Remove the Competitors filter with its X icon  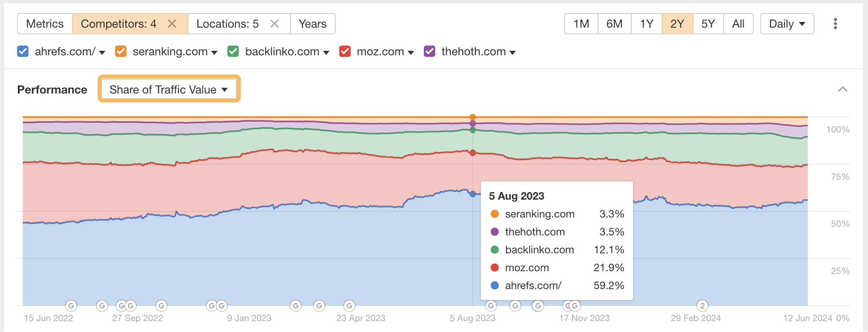point(172,24)
